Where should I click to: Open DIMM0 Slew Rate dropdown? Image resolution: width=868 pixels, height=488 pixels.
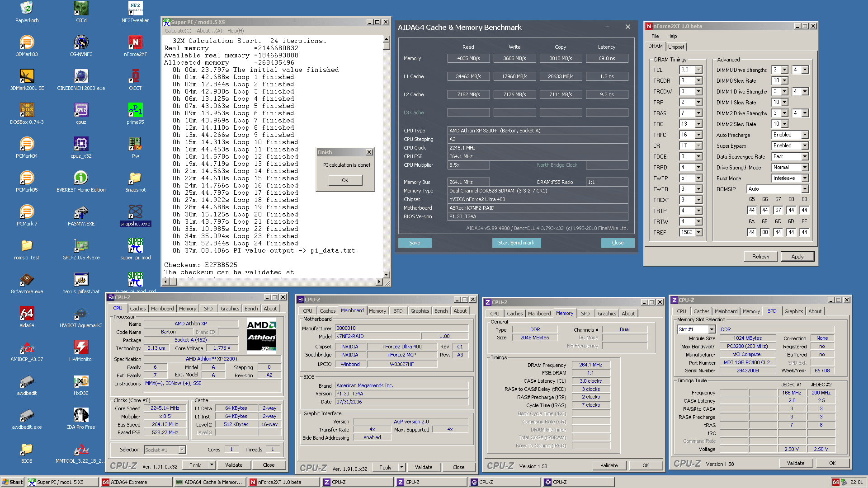pyautogui.click(x=784, y=80)
